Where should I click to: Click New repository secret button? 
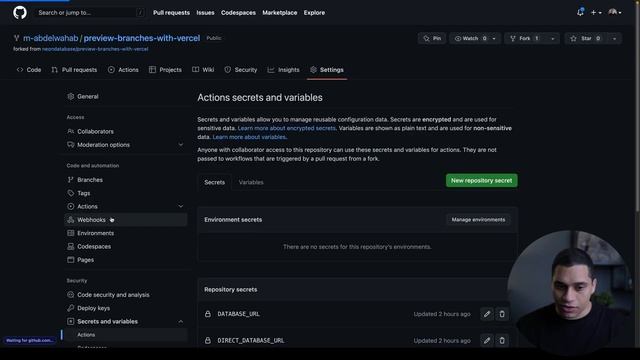482,180
